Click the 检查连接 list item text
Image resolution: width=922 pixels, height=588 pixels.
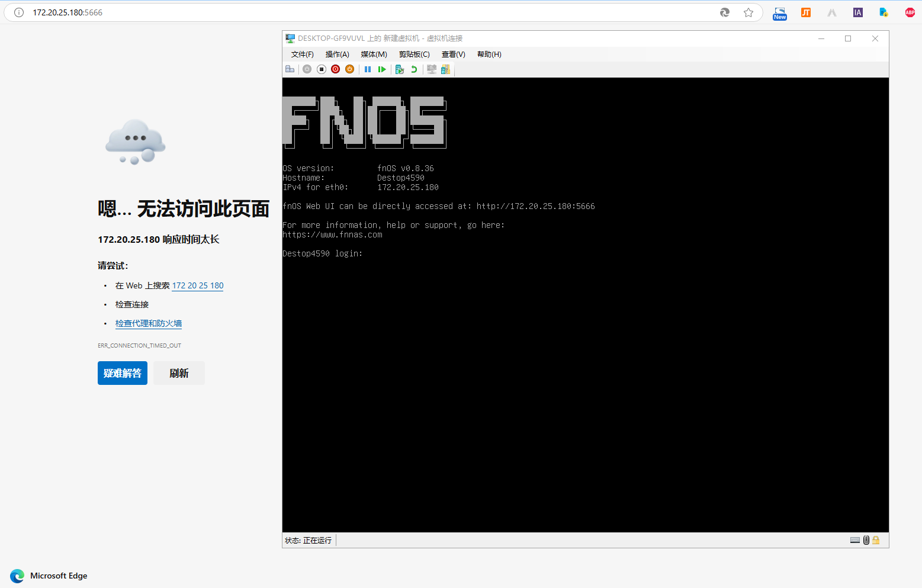132,304
